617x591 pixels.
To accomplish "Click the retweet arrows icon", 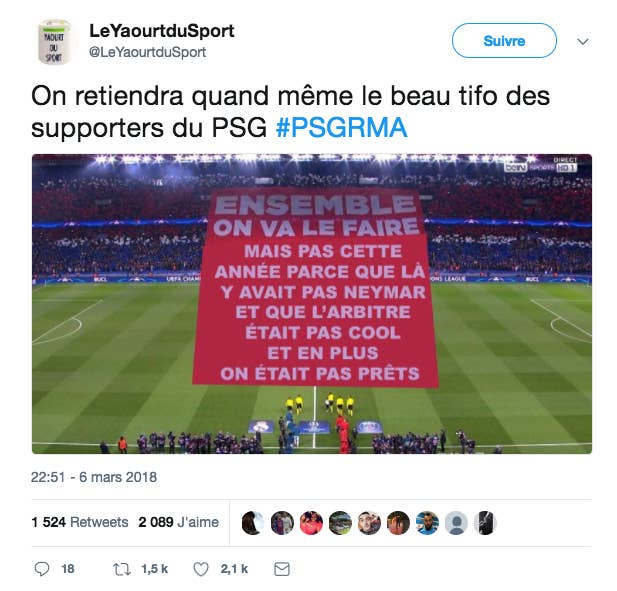I will [122, 569].
